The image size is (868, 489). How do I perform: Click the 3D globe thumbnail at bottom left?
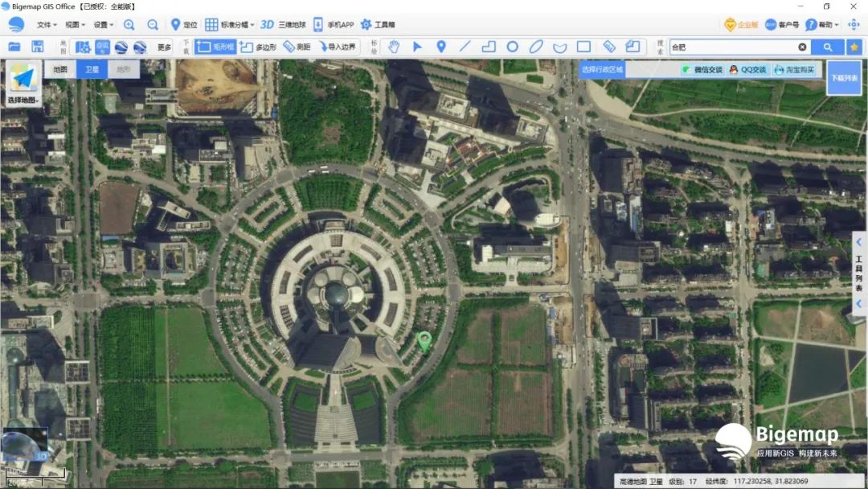pyautogui.click(x=24, y=444)
